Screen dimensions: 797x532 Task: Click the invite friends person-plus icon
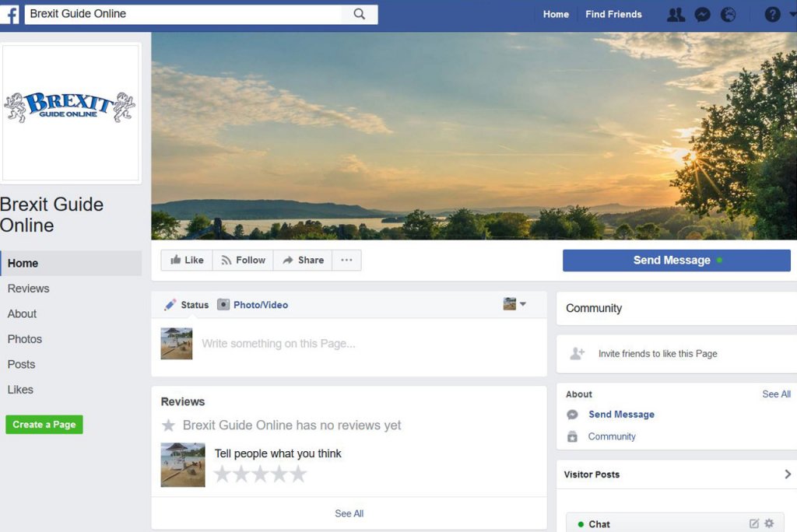click(577, 353)
